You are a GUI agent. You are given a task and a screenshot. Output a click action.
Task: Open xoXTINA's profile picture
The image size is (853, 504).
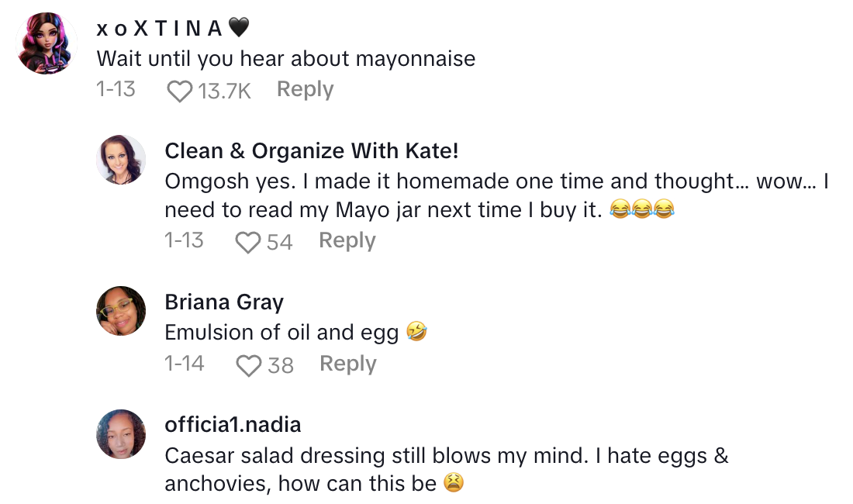(x=47, y=43)
